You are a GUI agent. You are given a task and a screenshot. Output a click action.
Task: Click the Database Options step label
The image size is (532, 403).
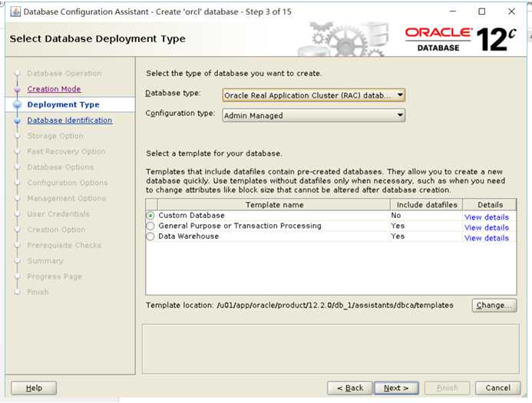click(61, 167)
